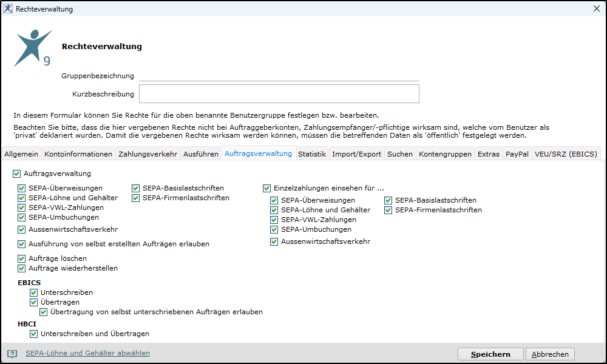Open the Statistik tab
Viewport: 607px width, 364px height.
[x=312, y=154]
